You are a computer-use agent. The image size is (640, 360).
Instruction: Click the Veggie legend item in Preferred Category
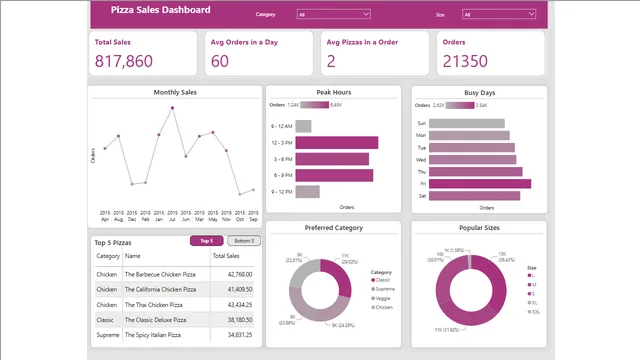click(x=381, y=298)
